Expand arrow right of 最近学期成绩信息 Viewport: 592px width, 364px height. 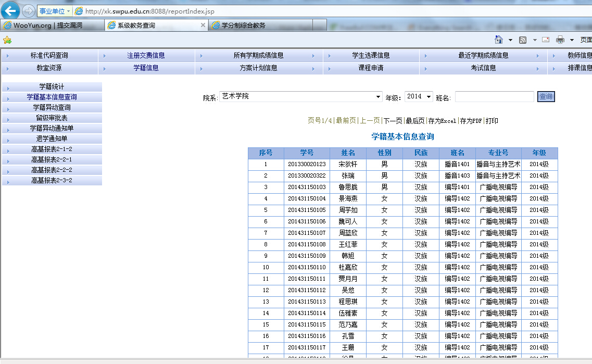click(x=538, y=56)
